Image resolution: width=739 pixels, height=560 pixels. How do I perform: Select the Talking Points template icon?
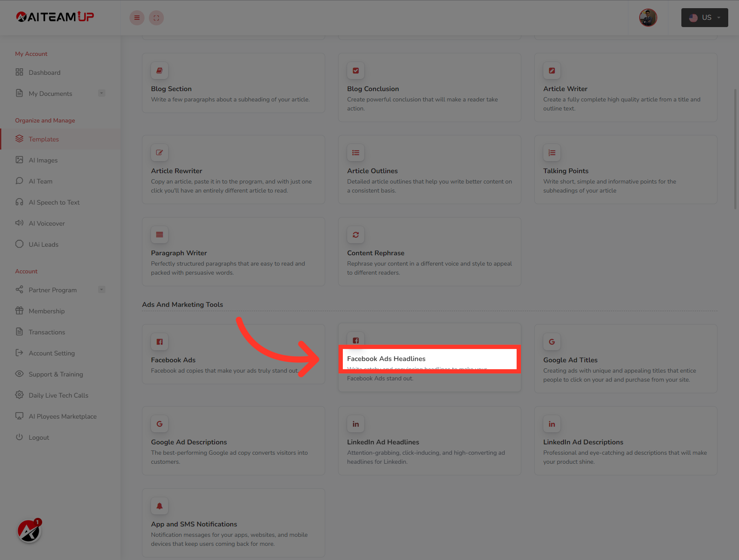pos(551,153)
